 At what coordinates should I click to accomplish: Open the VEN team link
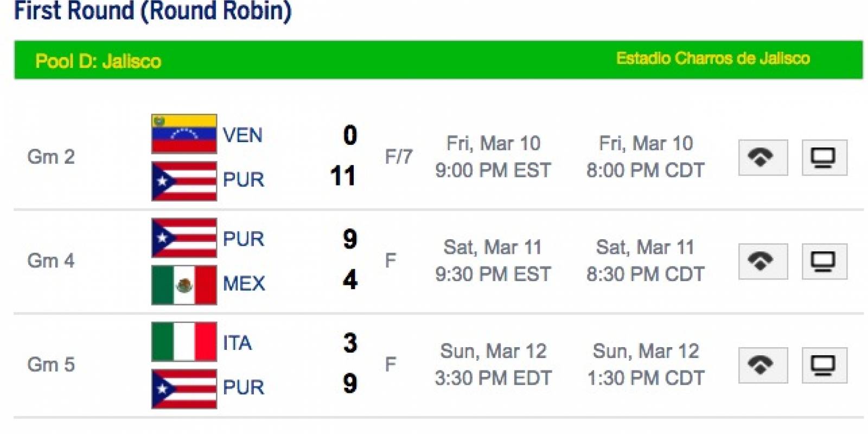(x=242, y=135)
